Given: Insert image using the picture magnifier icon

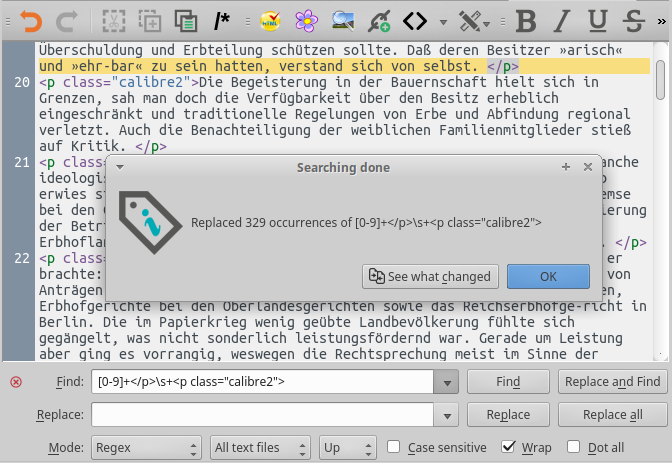Looking at the screenshot, I should 343,21.
